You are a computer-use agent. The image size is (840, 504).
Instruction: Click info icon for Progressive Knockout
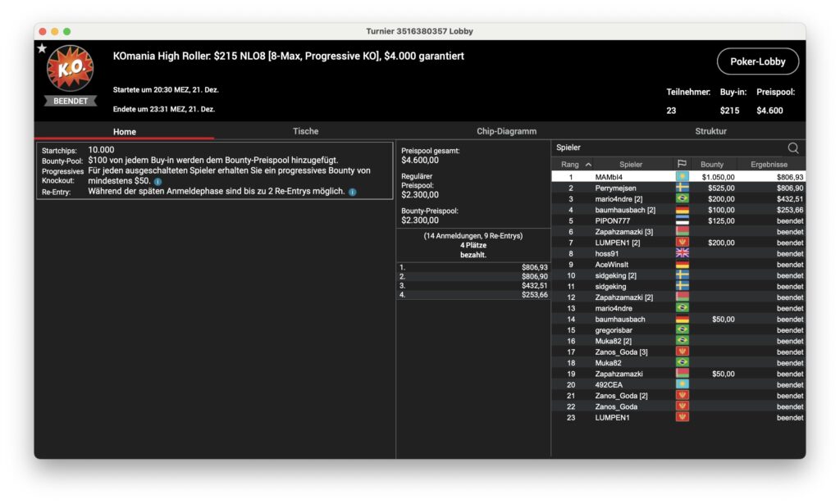(157, 181)
